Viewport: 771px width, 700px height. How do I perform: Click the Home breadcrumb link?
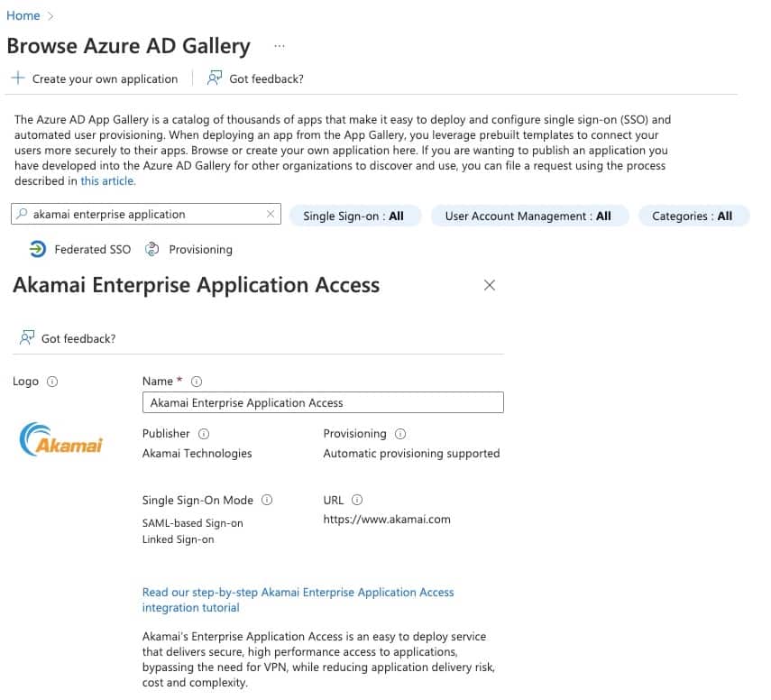[23, 15]
